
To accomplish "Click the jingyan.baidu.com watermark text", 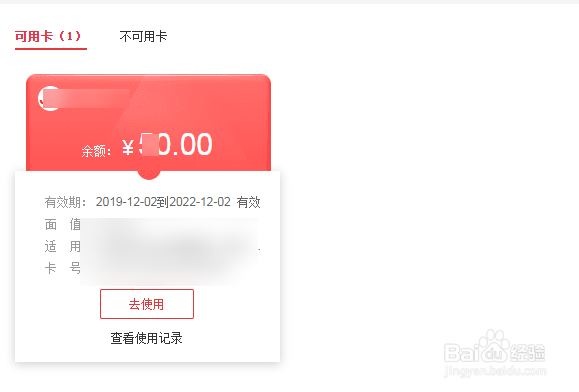I will [495, 371].
